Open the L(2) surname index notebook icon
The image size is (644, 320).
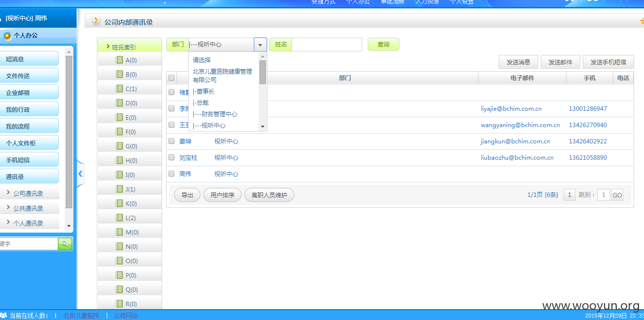tap(119, 218)
